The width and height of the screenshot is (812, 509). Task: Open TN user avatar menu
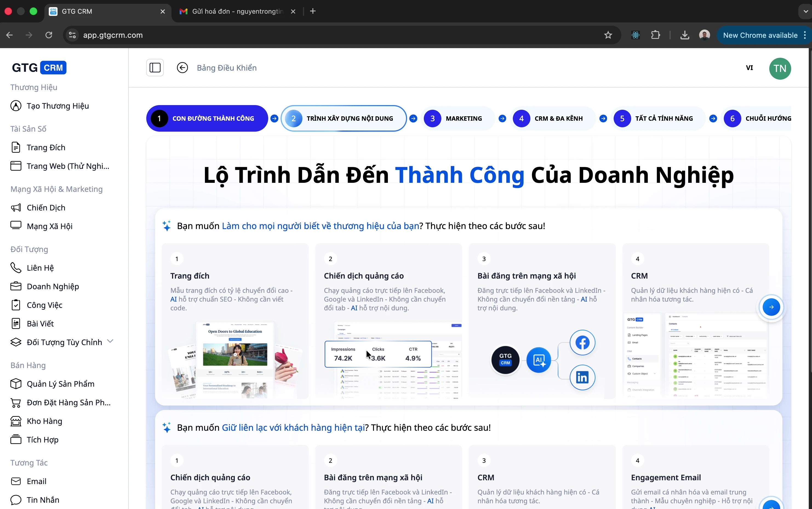click(x=780, y=68)
